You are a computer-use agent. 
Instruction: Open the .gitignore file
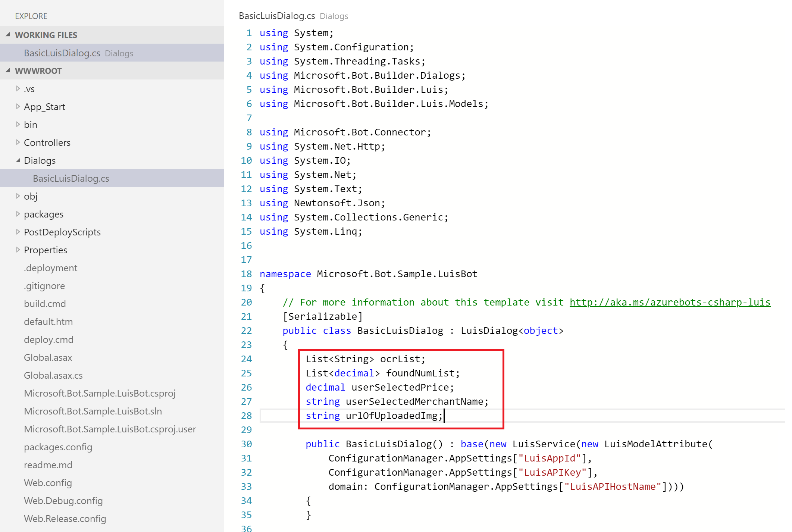pyautogui.click(x=44, y=286)
